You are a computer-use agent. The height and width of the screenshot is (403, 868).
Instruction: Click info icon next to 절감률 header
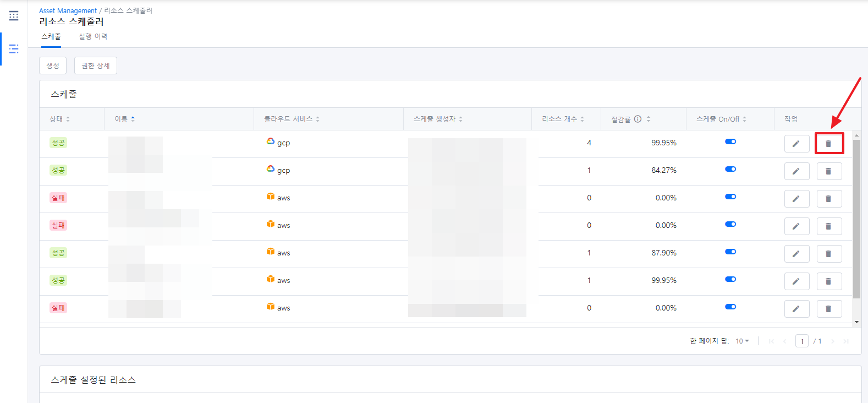(x=638, y=119)
